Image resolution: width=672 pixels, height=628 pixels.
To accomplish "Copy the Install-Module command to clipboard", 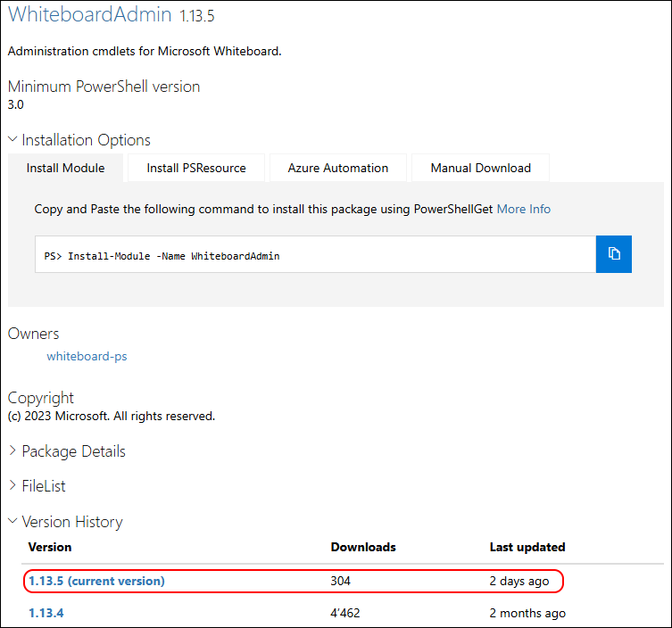I will [613, 254].
